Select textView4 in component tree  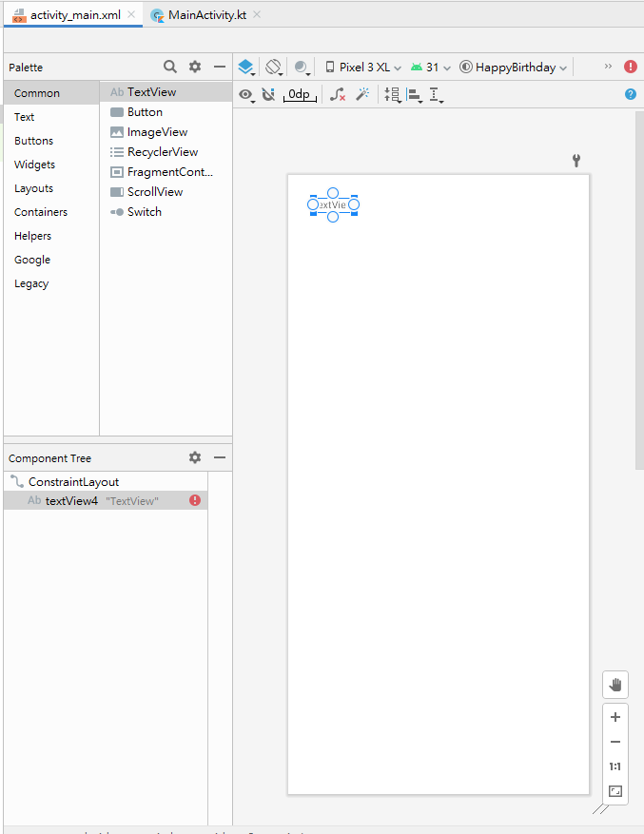pyautogui.click(x=106, y=500)
